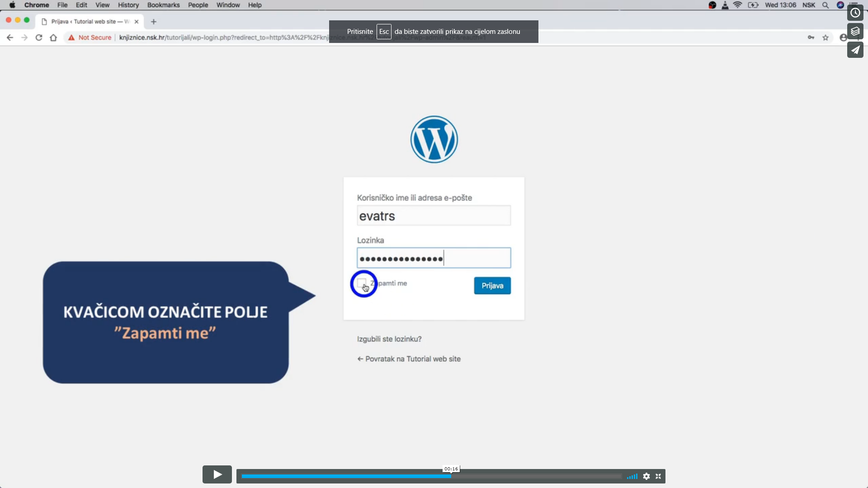Click the Wed 13:06 clock
The width and height of the screenshot is (868, 488).
pyautogui.click(x=780, y=5)
